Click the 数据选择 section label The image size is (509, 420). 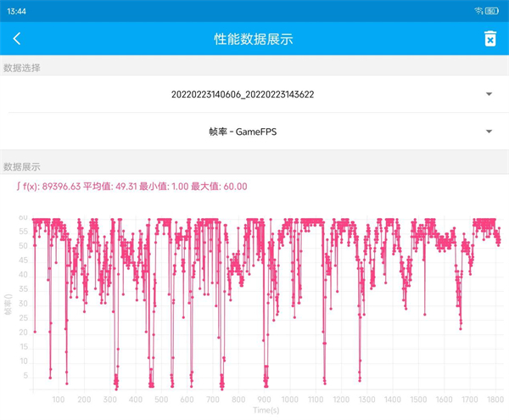(22, 68)
